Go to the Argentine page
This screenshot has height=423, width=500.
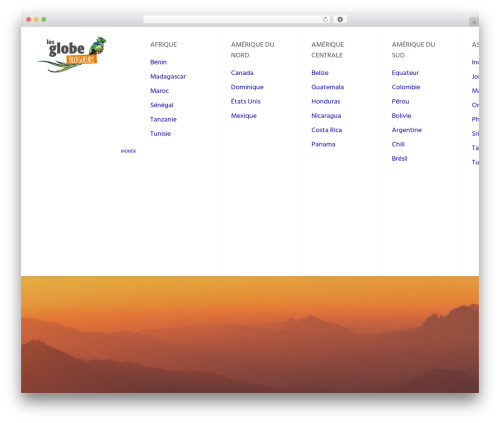407,130
